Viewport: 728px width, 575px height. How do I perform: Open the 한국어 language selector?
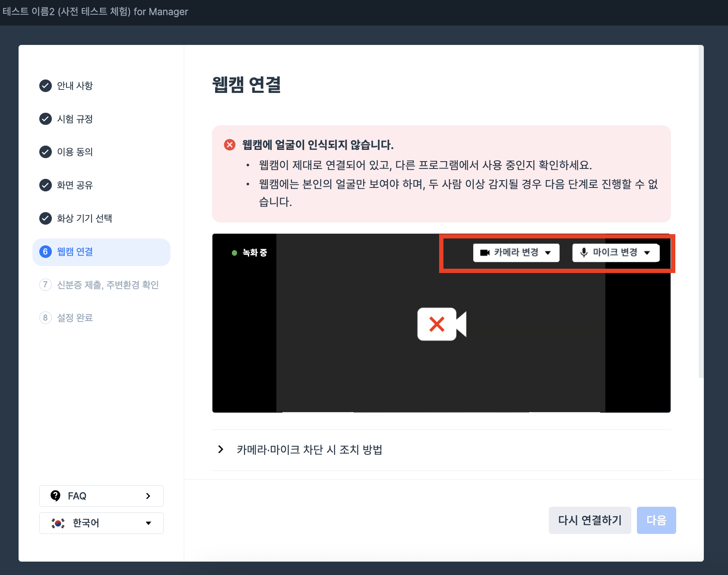tap(101, 523)
